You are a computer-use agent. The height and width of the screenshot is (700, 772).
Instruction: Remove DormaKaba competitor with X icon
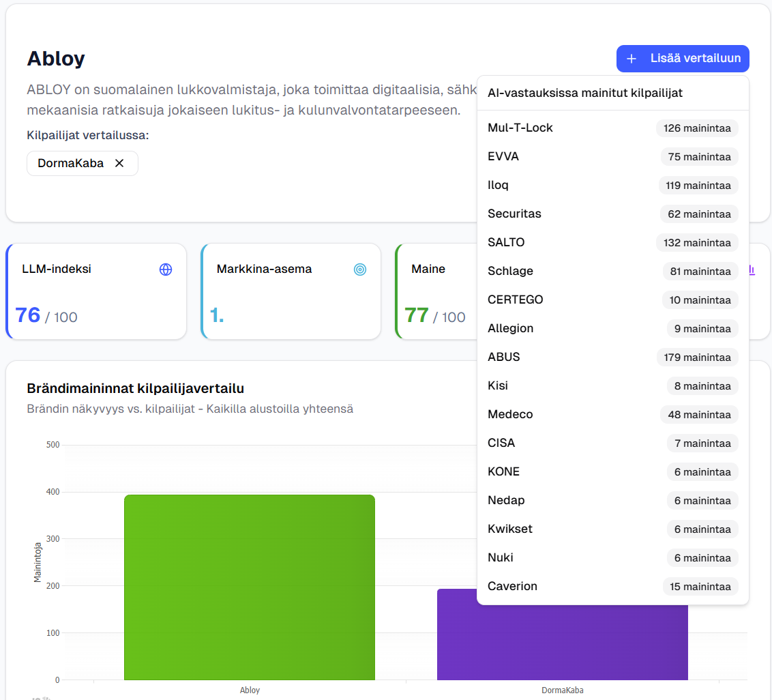[x=119, y=163]
